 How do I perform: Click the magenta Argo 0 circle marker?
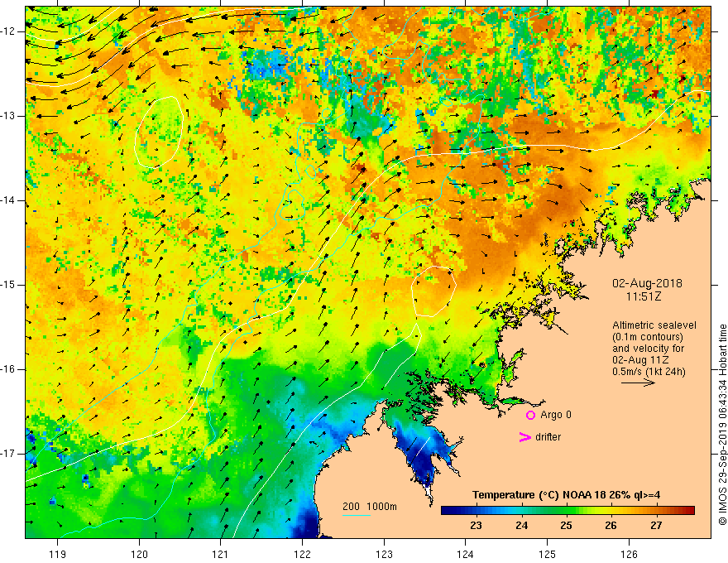click(x=530, y=415)
